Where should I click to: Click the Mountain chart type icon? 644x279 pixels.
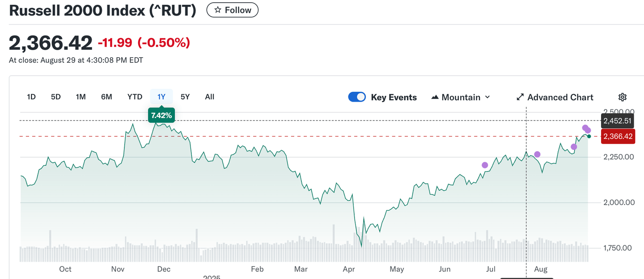coord(435,97)
